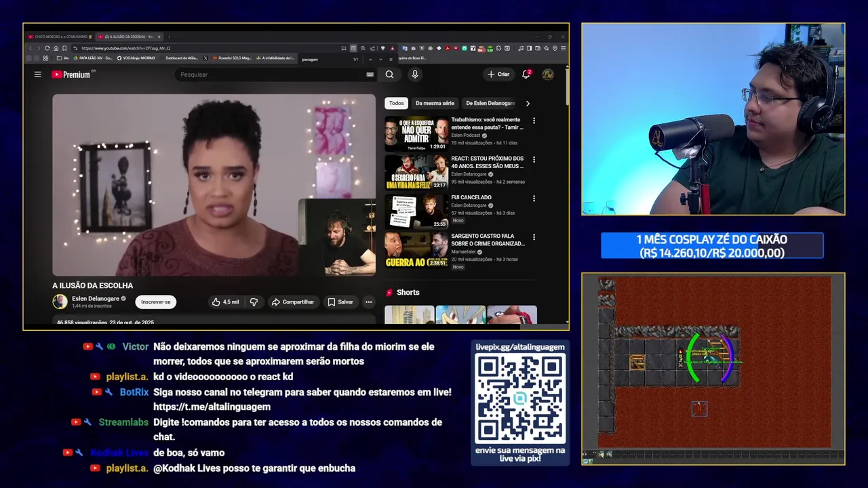This screenshot has height=488, width=868.
Task: Open the YouTube hamburger guide menu
Action: (38, 75)
